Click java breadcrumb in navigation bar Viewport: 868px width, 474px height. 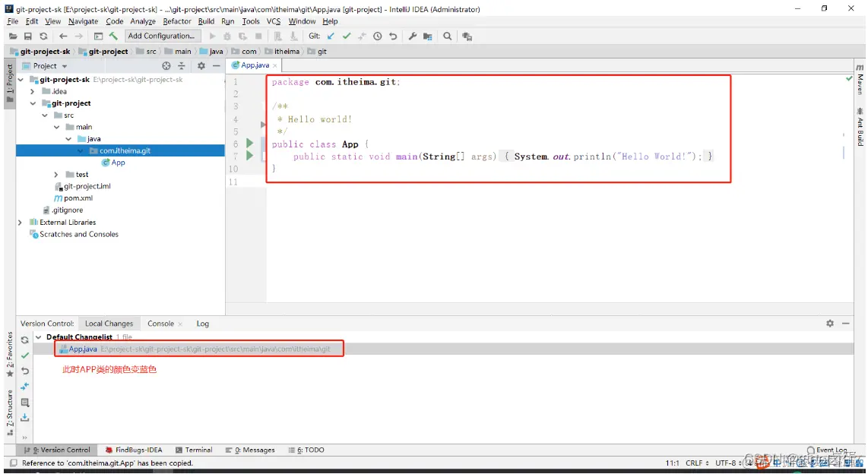211,52
